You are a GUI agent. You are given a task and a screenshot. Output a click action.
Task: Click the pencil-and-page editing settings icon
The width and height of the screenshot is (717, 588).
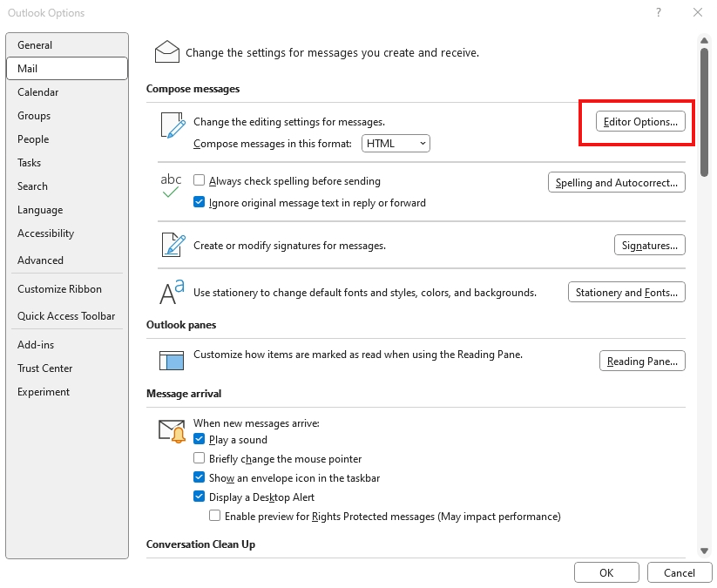click(x=172, y=125)
